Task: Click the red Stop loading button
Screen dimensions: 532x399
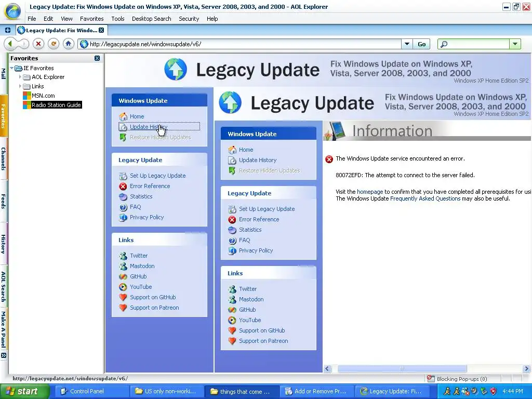Action: tap(38, 44)
